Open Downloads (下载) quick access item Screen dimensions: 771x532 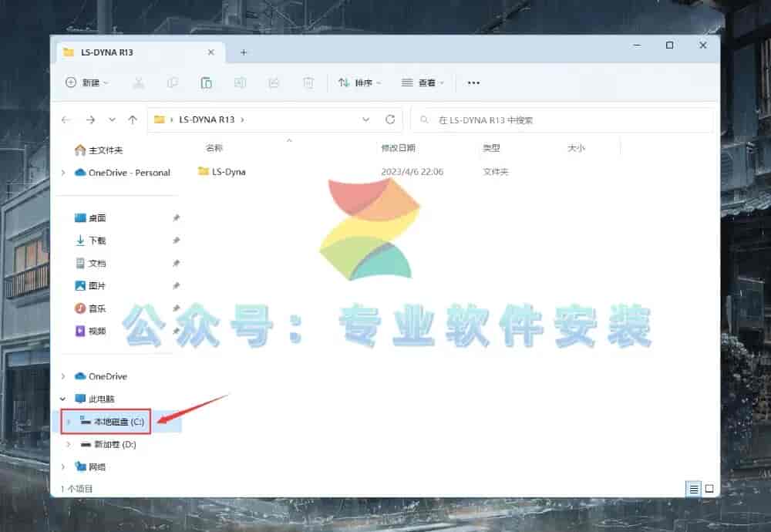[x=90, y=241]
